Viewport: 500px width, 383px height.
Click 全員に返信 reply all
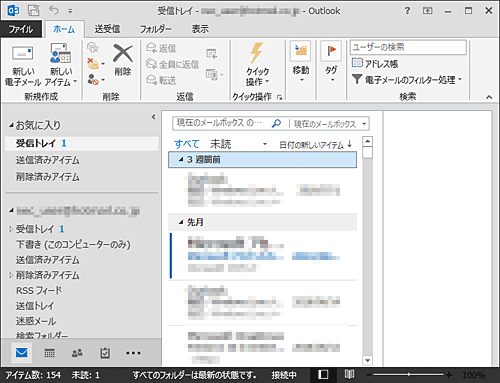[172, 64]
